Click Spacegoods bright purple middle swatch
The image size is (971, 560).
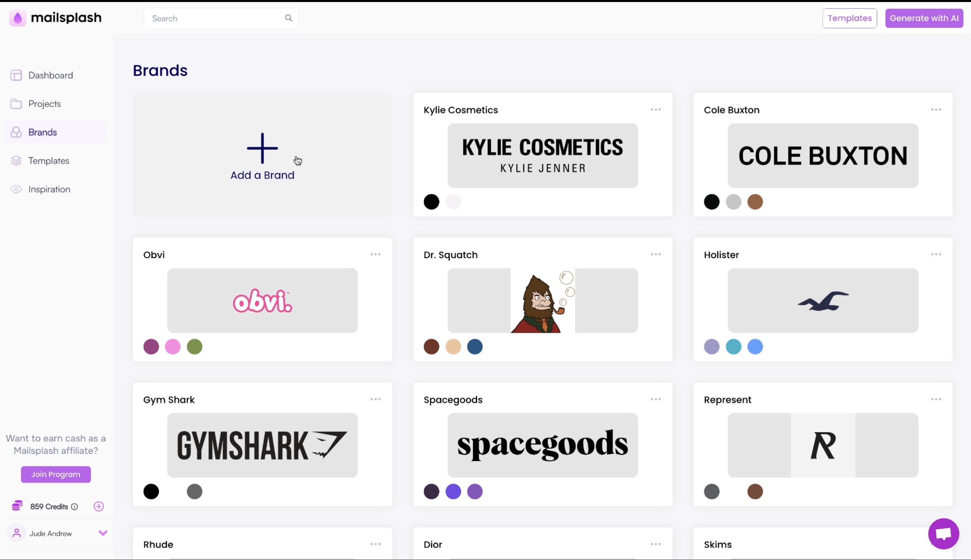(453, 492)
